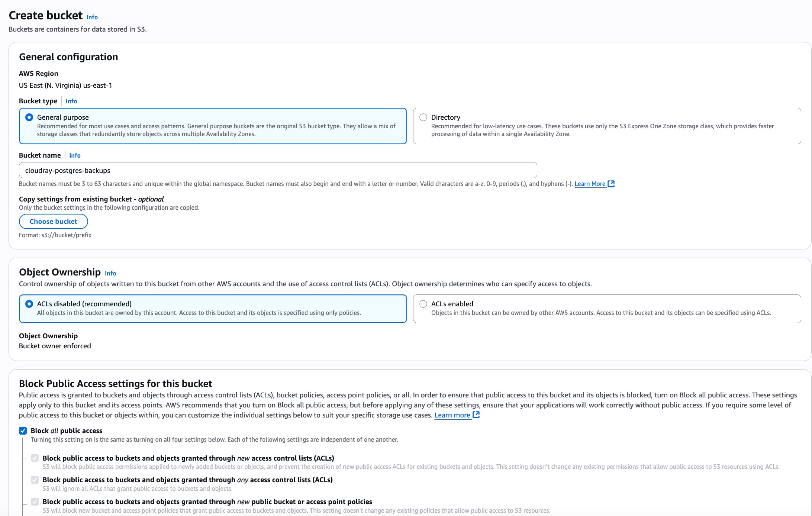Viewport: 812px width, 516px height.
Task: Click Info beside the Bucket type label
Action: [x=71, y=101]
